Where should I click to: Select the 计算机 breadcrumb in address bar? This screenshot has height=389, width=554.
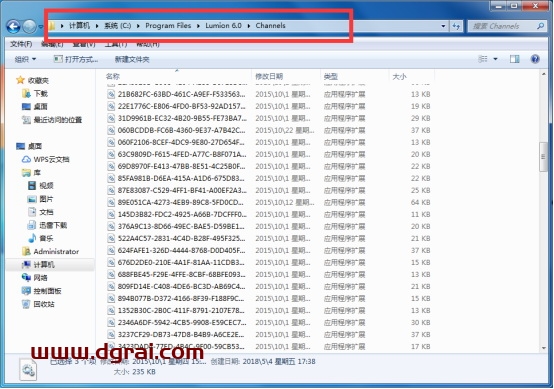pyautogui.click(x=79, y=25)
